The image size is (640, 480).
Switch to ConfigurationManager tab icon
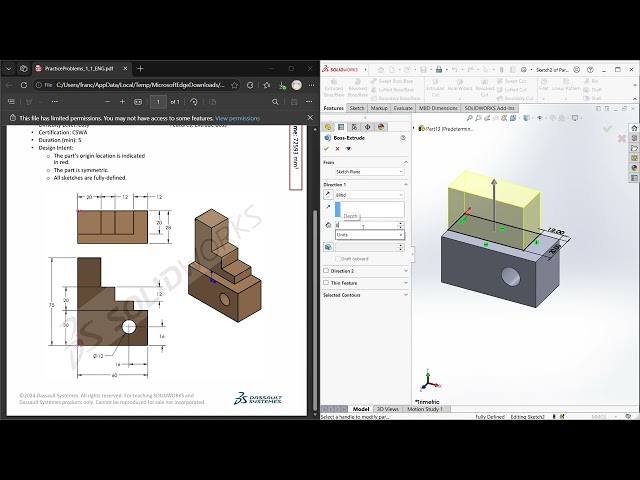point(354,127)
